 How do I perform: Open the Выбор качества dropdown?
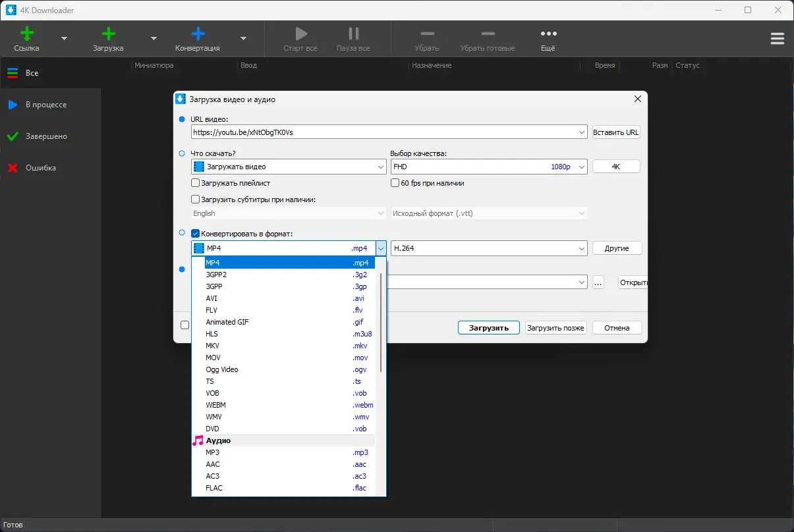(579, 167)
